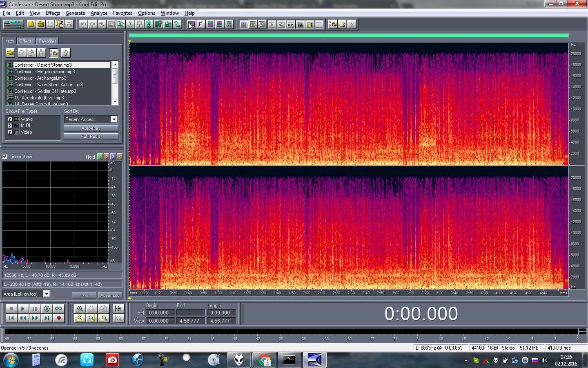Click the Auto-Play button
Viewport: 588px width, 368px height.
(x=91, y=128)
